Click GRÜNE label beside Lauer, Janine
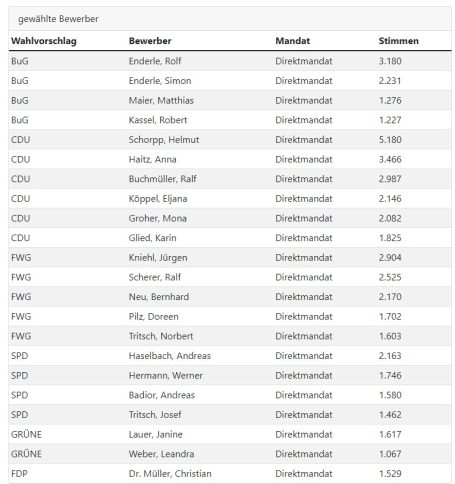The height and width of the screenshot is (484, 455). 26,434
